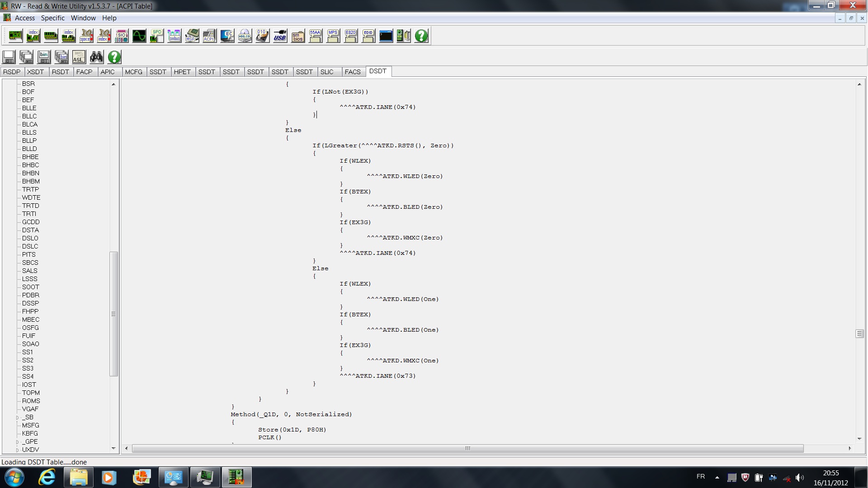The height and width of the screenshot is (488, 868).
Task: Open the CPU MSR registers tool
Action: [192, 36]
